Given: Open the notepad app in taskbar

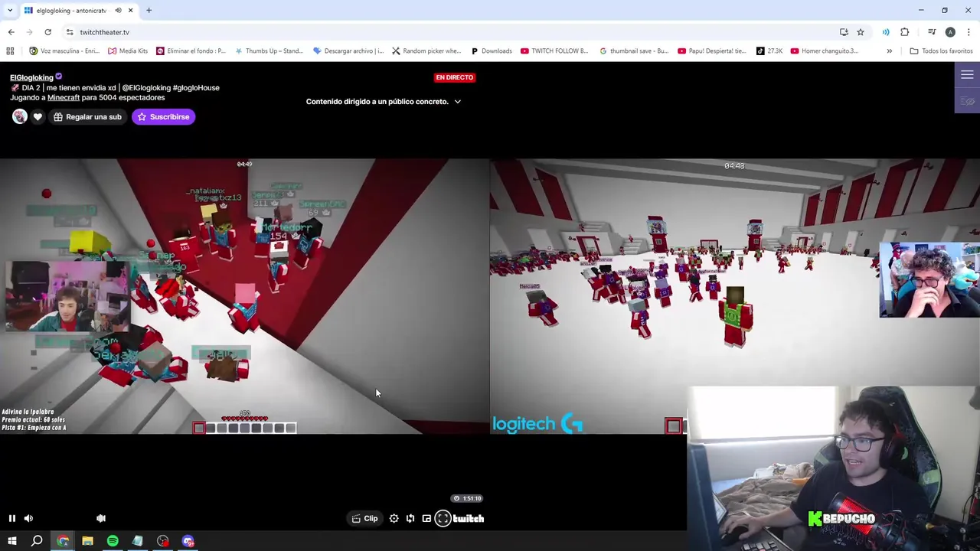Looking at the screenshot, I should pyautogui.click(x=138, y=541).
